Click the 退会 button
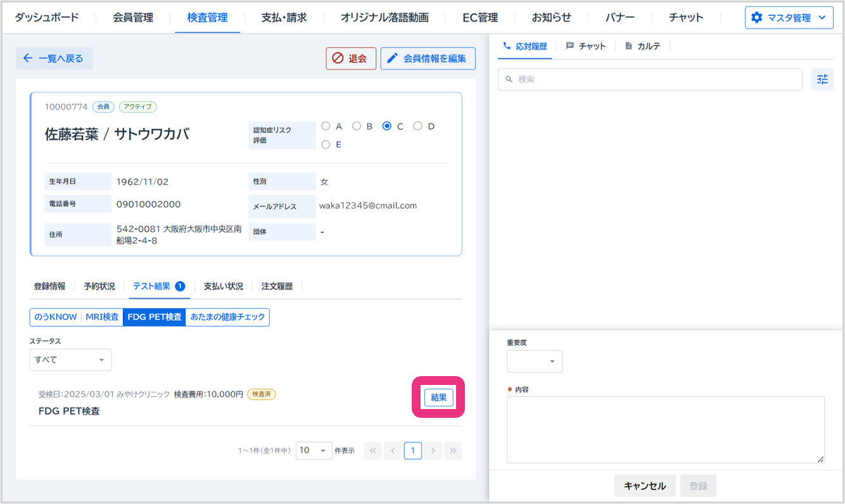Image resolution: width=845 pixels, height=504 pixels. pyautogui.click(x=351, y=58)
